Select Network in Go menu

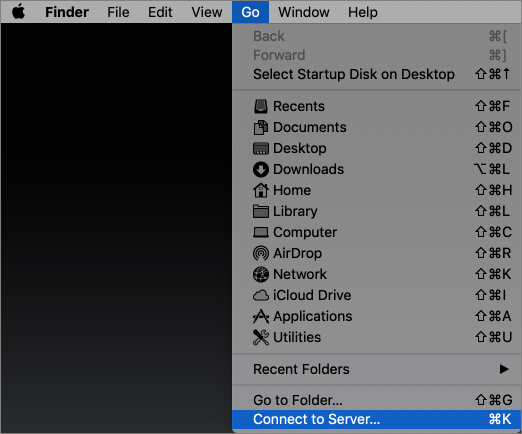(x=377, y=274)
